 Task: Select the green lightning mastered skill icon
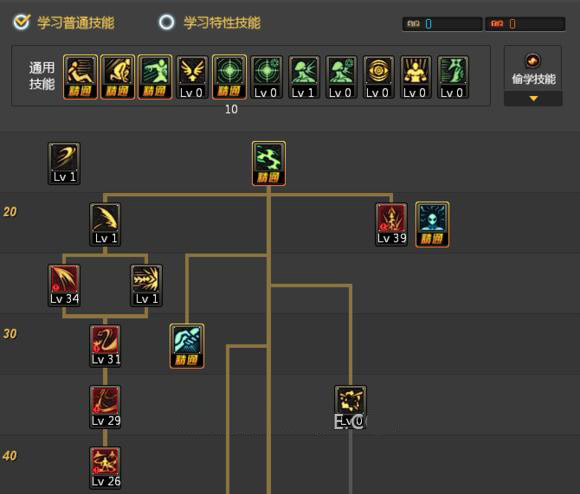pyautogui.click(x=269, y=163)
